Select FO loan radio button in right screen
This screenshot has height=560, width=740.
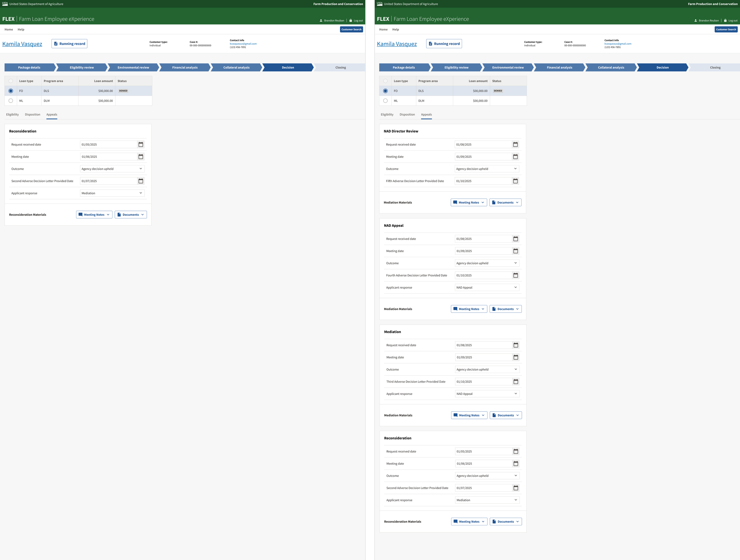tap(385, 91)
